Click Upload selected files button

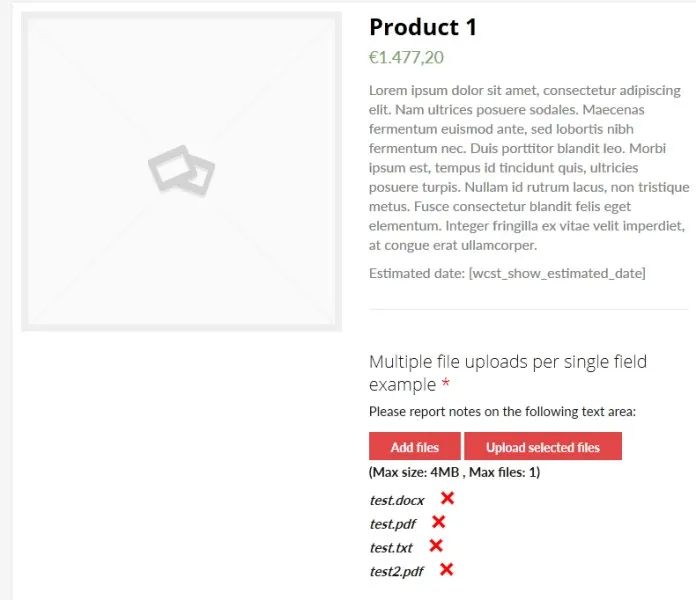pos(543,447)
